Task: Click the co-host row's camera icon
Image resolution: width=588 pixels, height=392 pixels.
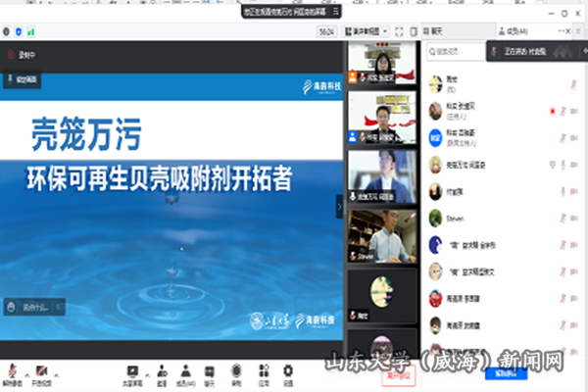Action: (573, 138)
